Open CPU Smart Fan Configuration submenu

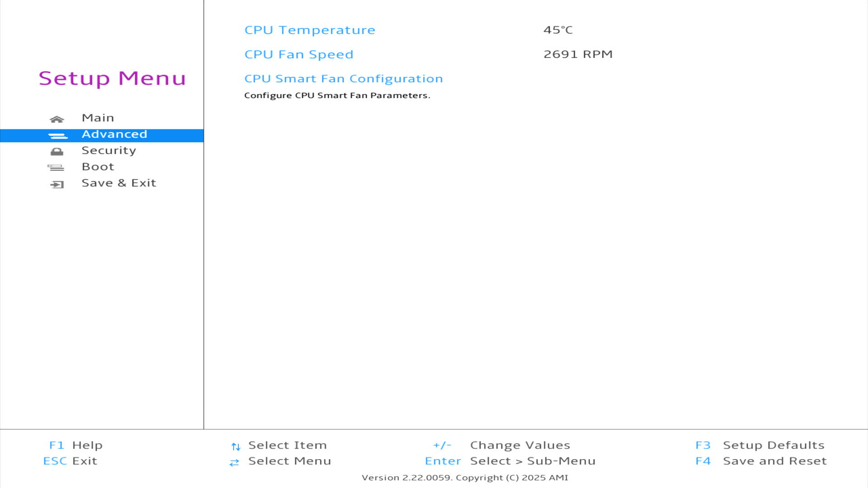tap(343, 79)
